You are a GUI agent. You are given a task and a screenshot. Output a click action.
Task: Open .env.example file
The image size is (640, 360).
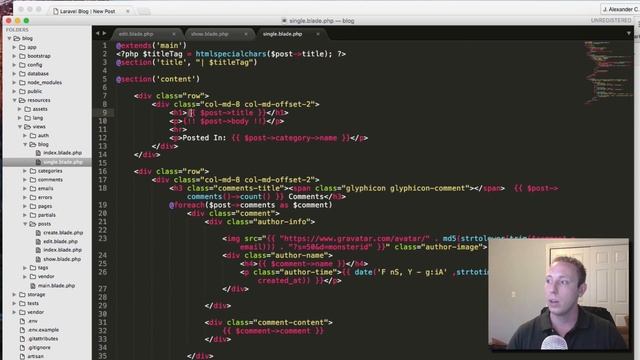tap(43, 330)
